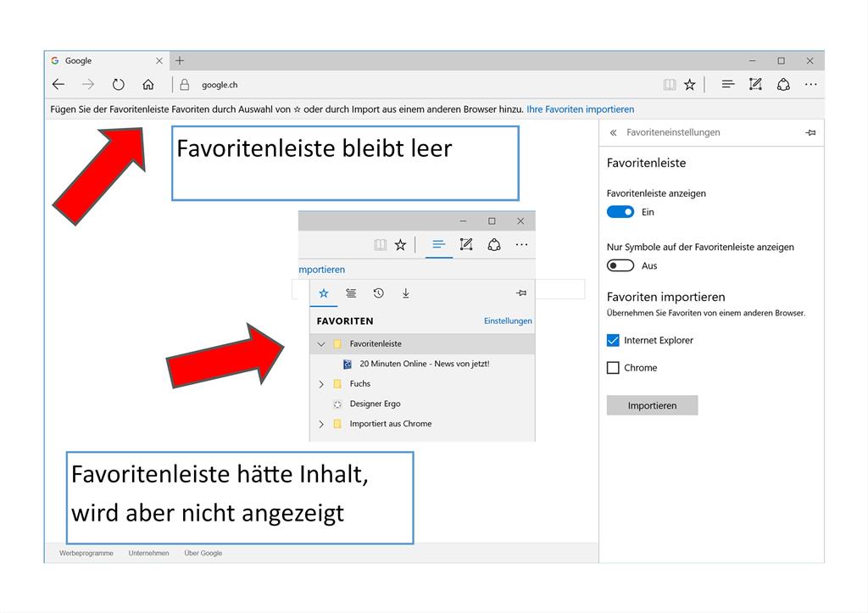Follow the 'Ihre Favoriten importieren' link
Viewport: 868px width, 613px height.
click(x=580, y=109)
